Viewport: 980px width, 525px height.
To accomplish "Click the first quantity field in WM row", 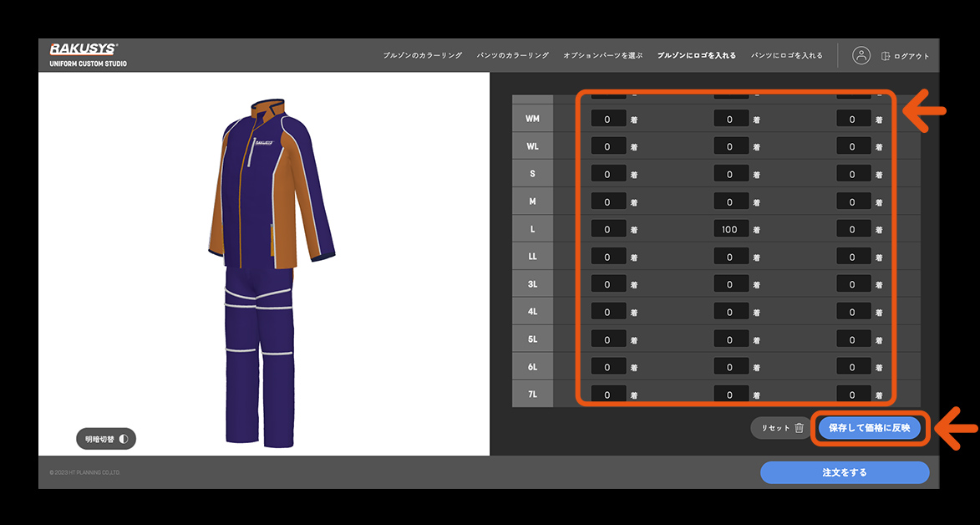I will point(607,120).
